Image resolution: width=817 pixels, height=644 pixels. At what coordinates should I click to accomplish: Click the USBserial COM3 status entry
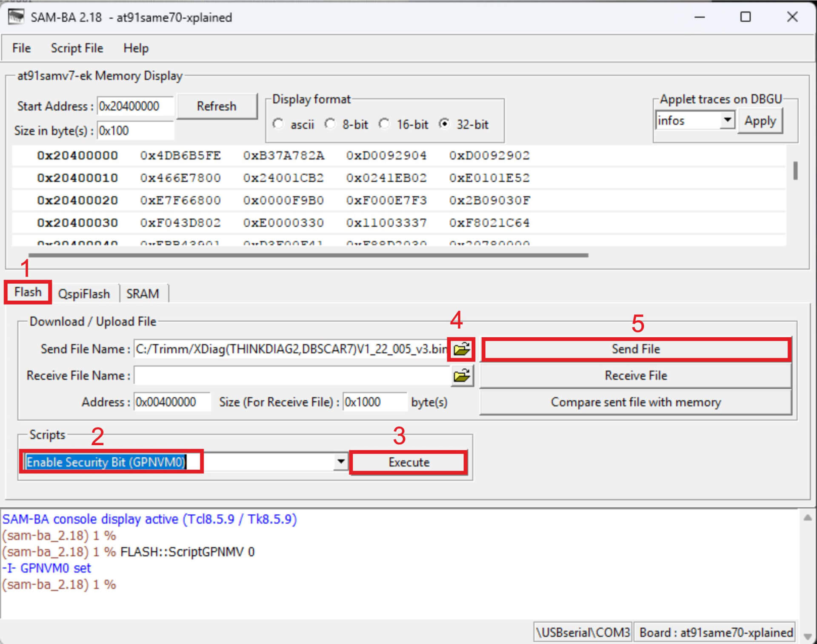point(583,633)
